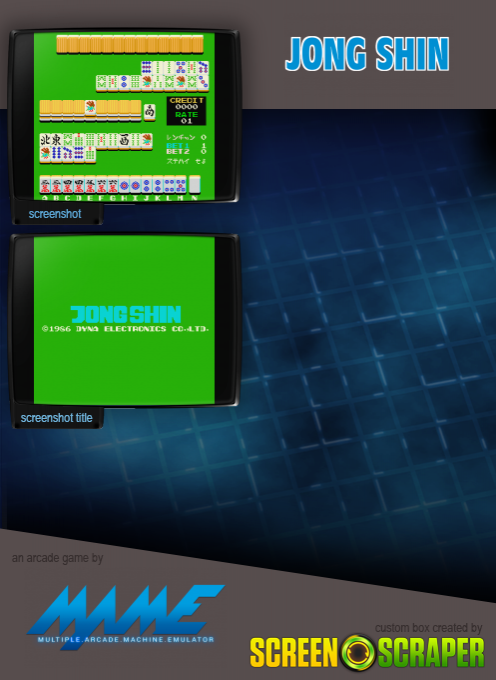The image size is (496, 680).
Task: Click the 'an arcade game by' text
Action: (57, 558)
